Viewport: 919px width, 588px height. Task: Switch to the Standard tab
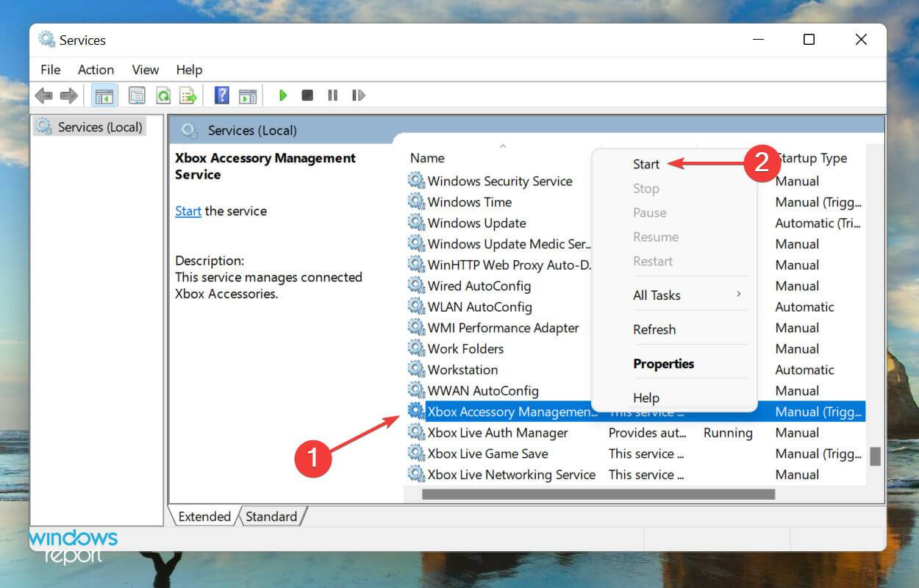271,517
